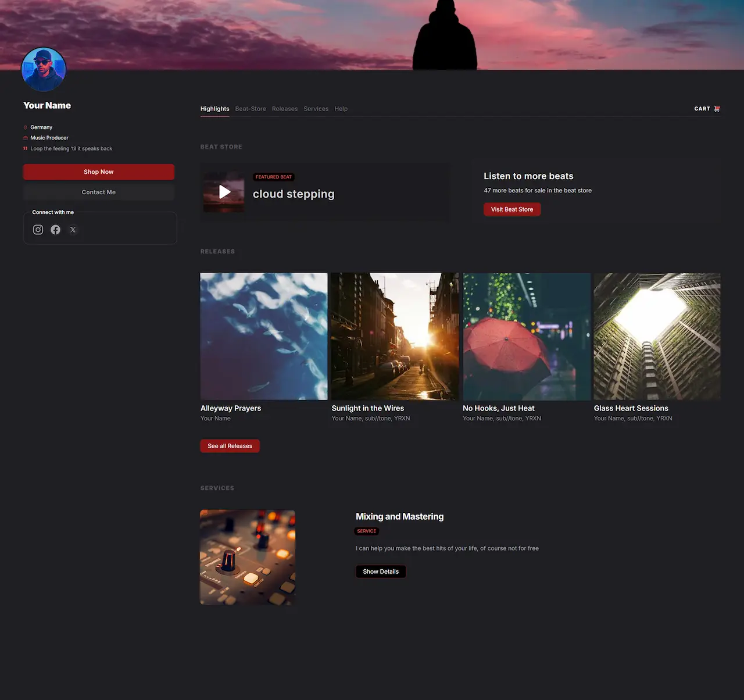
Task: Switch to the Beat-Store tab
Action: 251,109
